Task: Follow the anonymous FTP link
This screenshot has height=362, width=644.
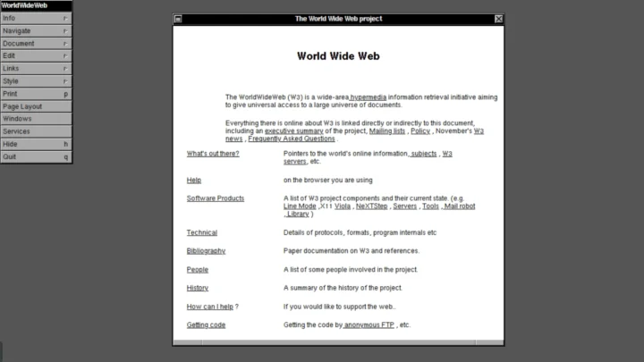Action: pyautogui.click(x=369, y=324)
